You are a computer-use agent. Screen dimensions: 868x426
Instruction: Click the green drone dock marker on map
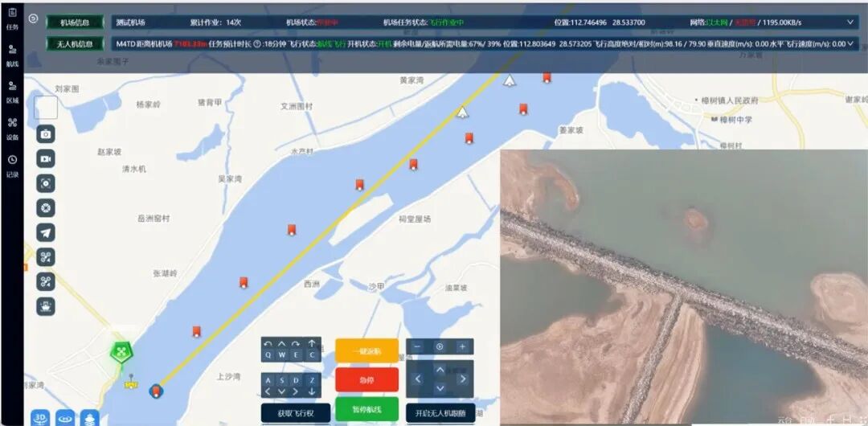[x=121, y=352]
